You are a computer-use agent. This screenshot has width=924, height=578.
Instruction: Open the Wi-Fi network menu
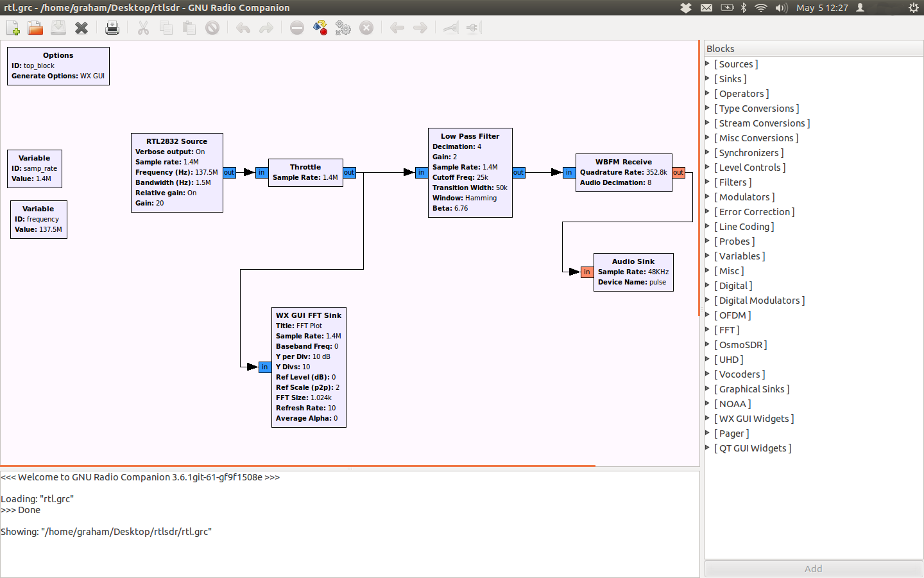click(761, 8)
